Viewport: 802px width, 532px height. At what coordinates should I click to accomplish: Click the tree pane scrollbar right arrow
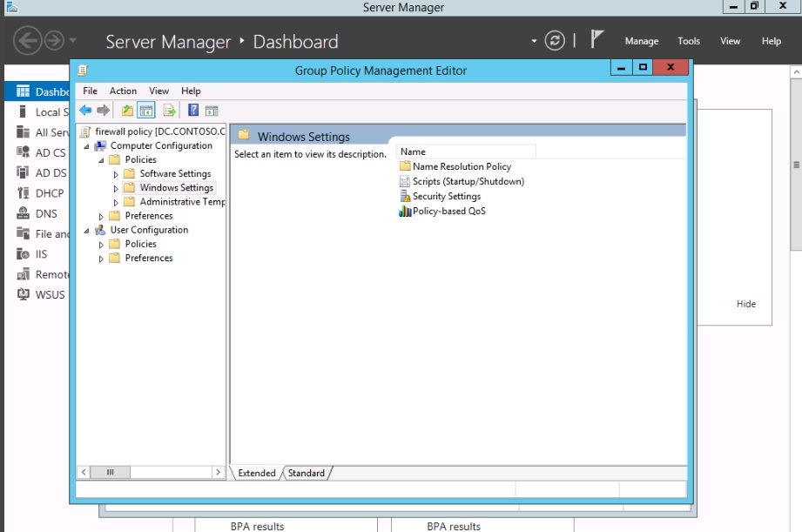pyautogui.click(x=219, y=472)
